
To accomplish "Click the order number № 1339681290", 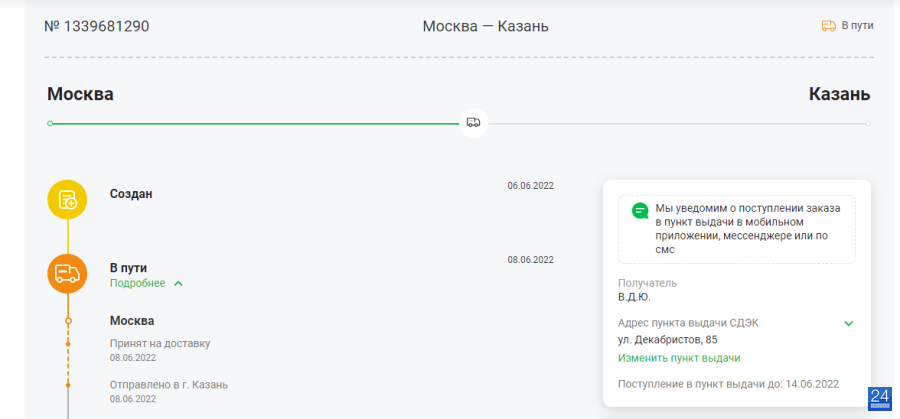I will [96, 26].
